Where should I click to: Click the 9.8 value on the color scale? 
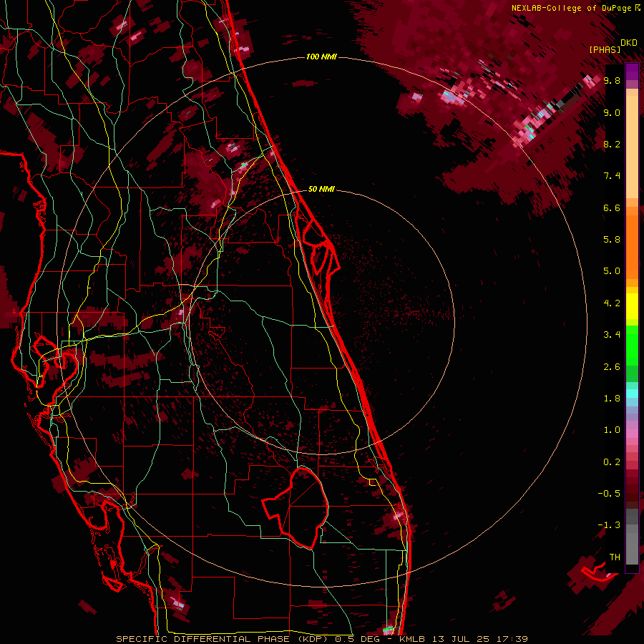click(x=612, y=80)
